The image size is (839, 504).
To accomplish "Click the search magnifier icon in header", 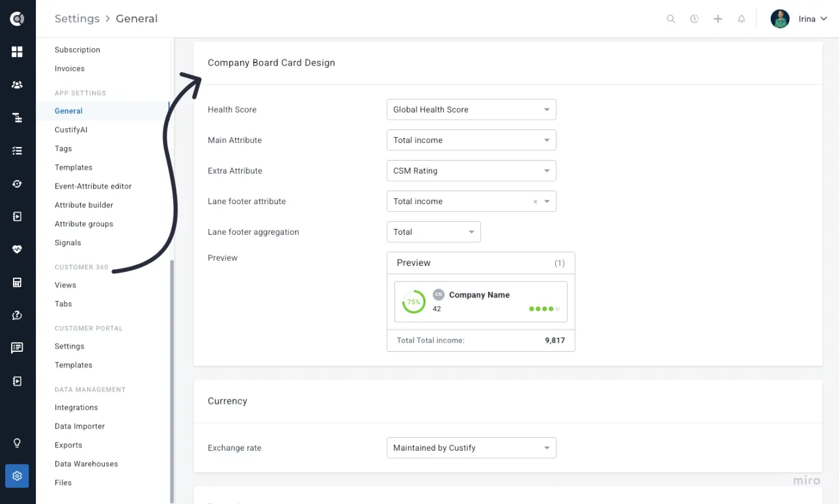I will (671, 19).
